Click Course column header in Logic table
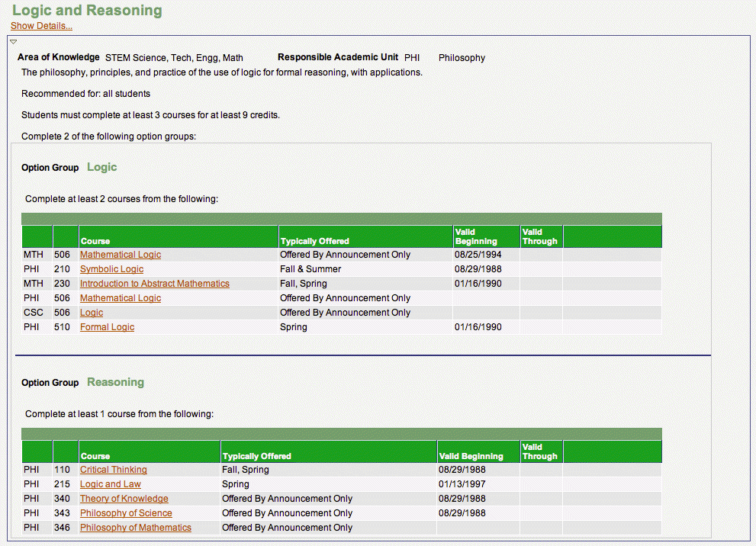This screenshot has height=546, width=756. pos(95,241)
